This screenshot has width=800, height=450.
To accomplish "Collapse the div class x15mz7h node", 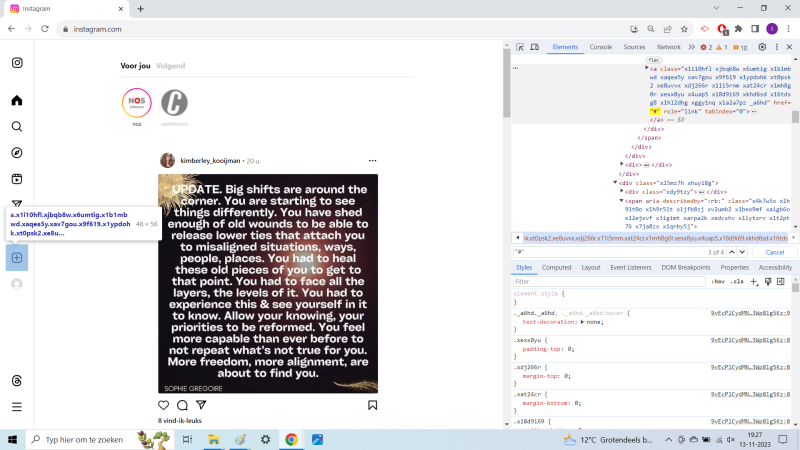I will click(x=615, y=183).
